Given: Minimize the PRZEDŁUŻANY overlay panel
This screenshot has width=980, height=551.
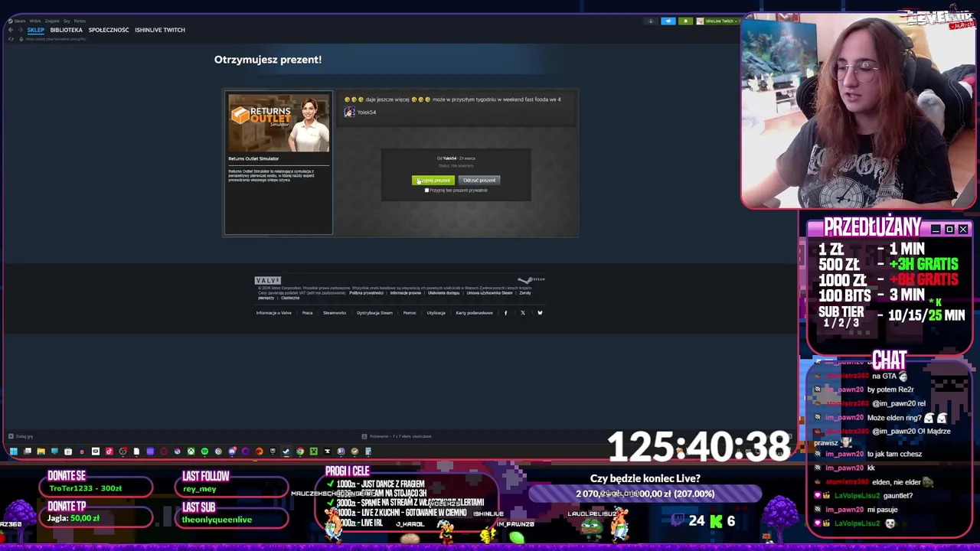Looking at the screenshot, I should click(x=936, y=230).
